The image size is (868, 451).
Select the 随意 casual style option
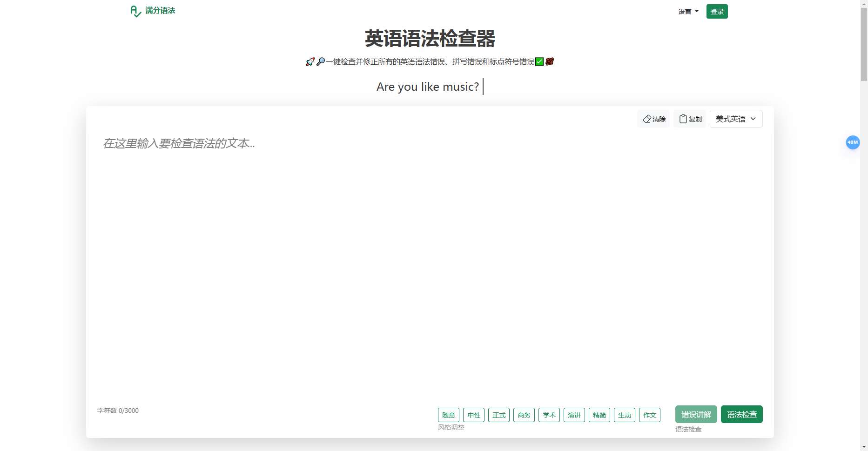coord(449,415)
